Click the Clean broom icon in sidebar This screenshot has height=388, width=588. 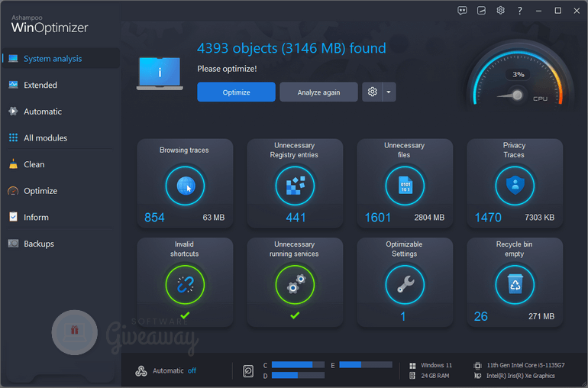pos(13,164)
